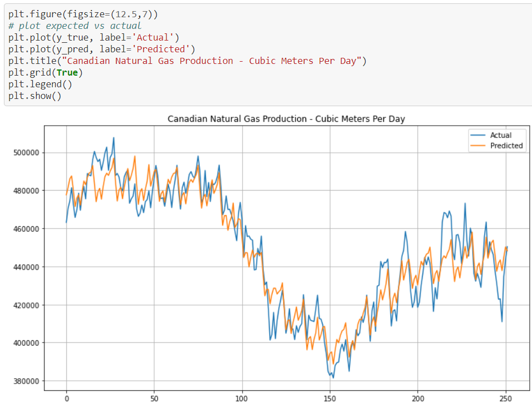Click the 460000 y-axis tick label
The height and width of the screenshot is (413, 532).
(26, 229)
